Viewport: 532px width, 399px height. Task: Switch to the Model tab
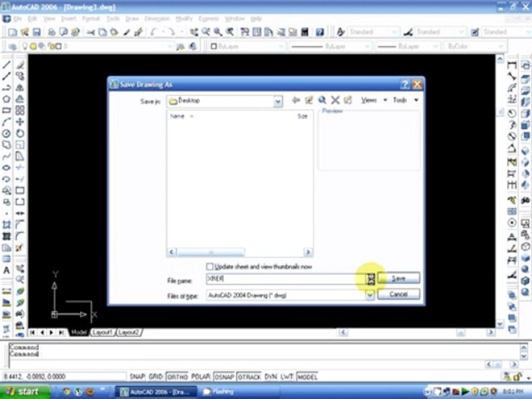79,332
